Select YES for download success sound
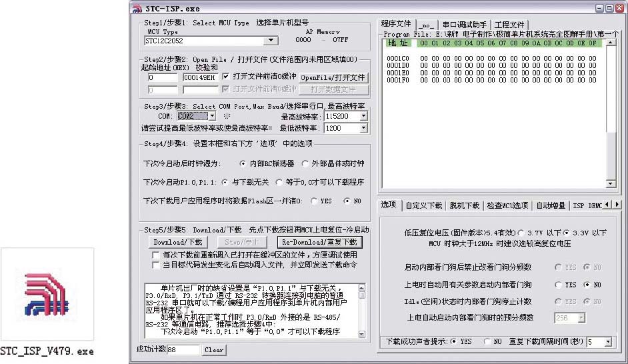The height and width of the screenshot is (364, 628). tap(453, 341)
